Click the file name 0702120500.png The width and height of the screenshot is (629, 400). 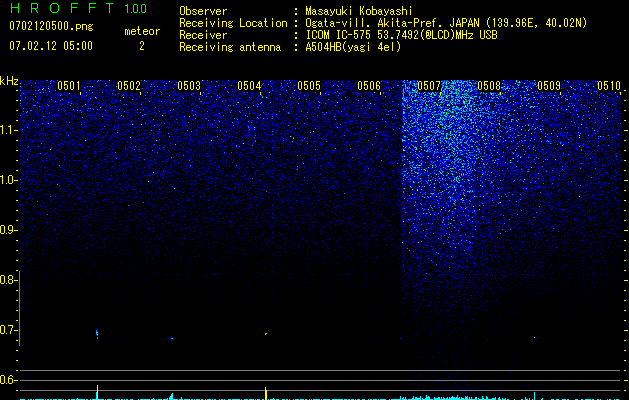[51, 26]
